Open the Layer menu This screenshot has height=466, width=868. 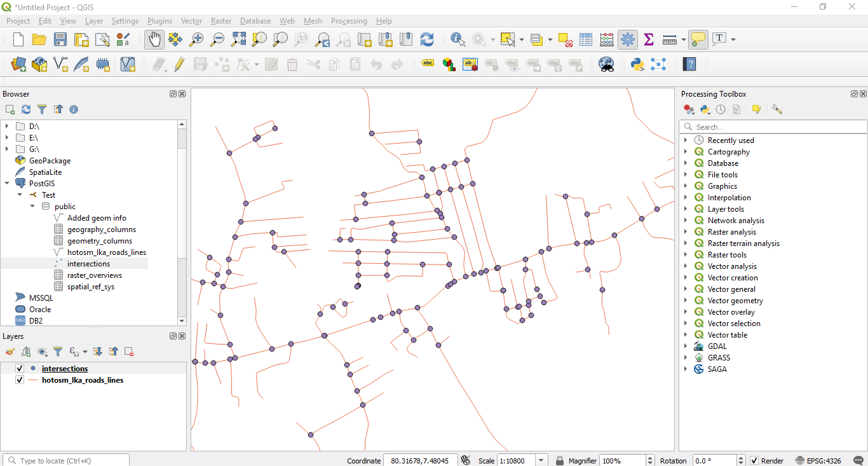tap(94, 21)
